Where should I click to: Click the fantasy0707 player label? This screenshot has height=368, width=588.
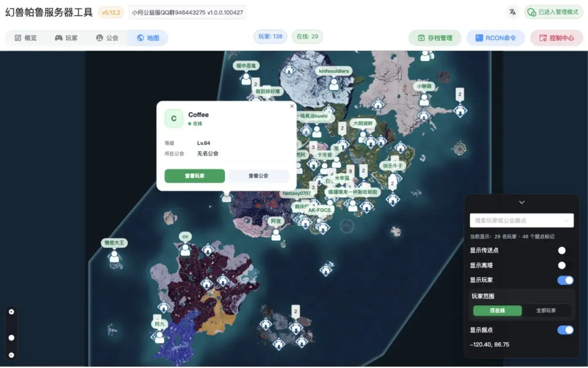tap(297, 193)
